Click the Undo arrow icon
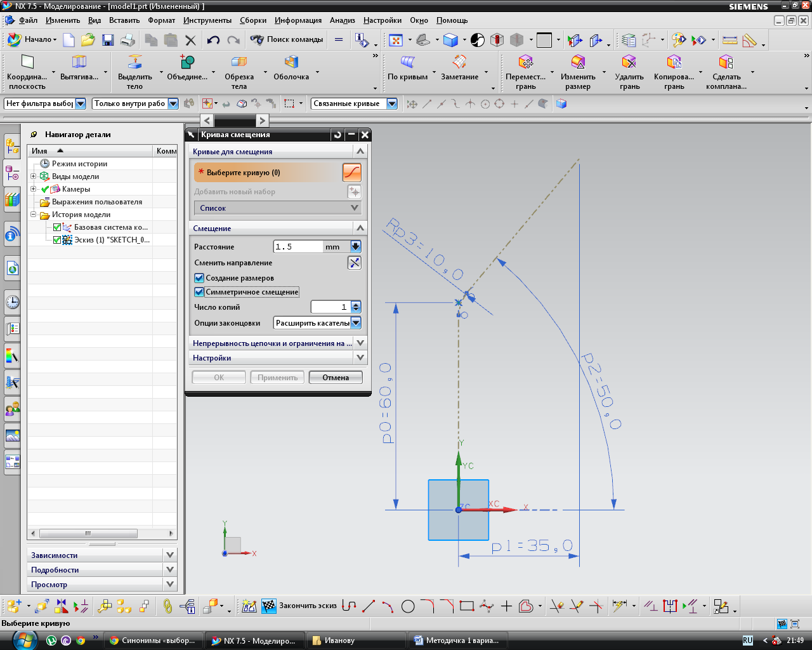 213,40
